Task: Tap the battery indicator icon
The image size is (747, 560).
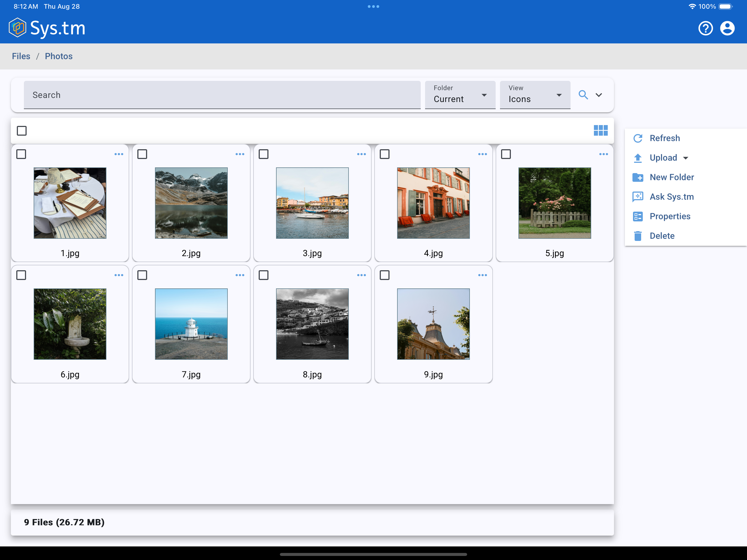Action: [x=726, y=7]
